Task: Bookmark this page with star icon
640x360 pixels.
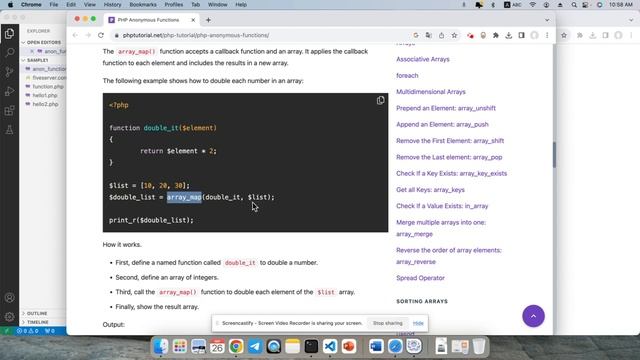Action: pos(454,36)
